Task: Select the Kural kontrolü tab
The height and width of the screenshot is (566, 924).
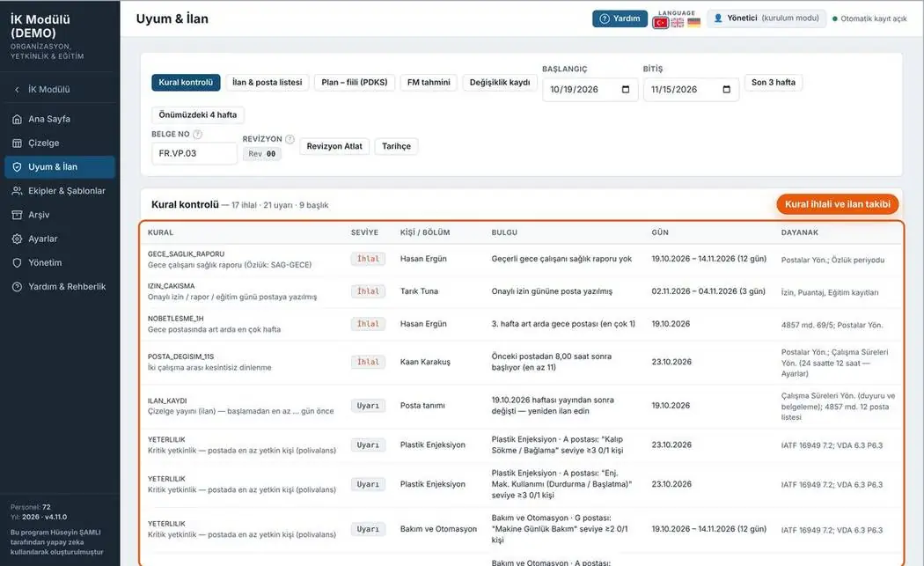Action: pyautogui.click(x=186, y=83)
